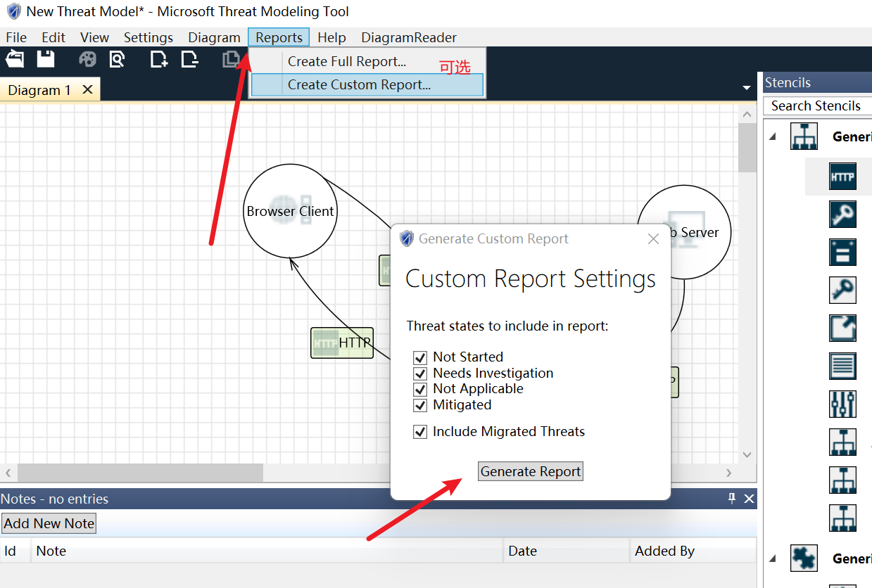Click the canvas scroll left arrow
Screen dimensions: 872x588
pos(8,473)
